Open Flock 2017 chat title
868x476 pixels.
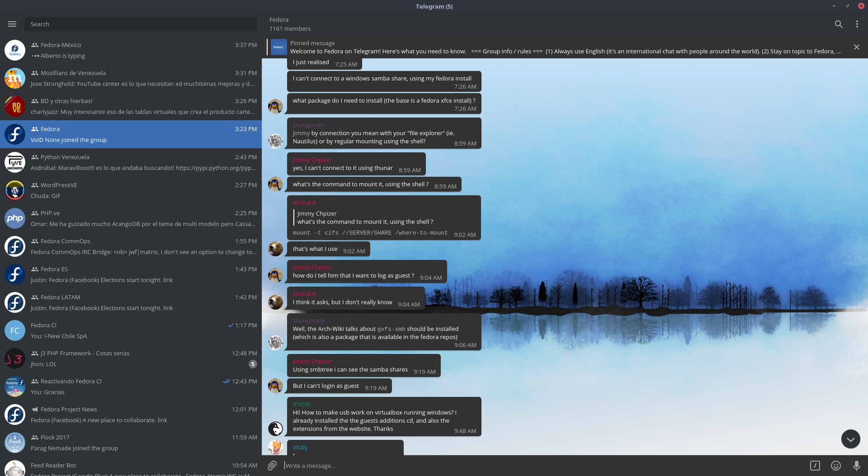coord(55,437)
